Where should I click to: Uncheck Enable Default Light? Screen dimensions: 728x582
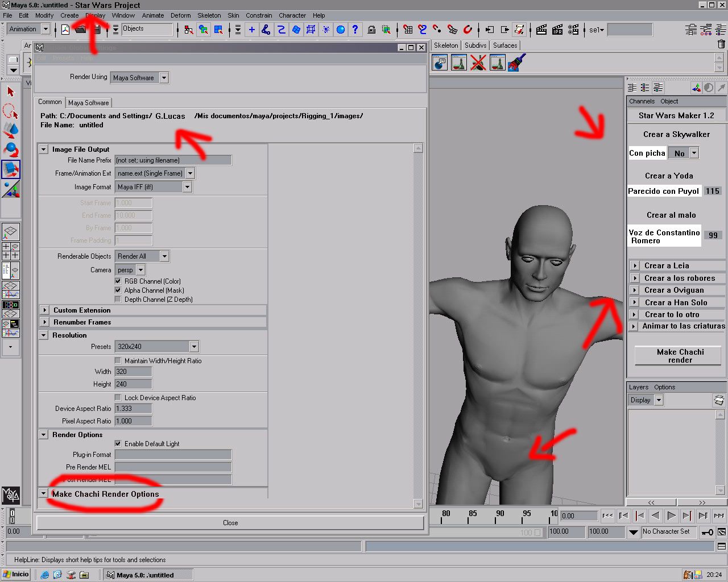(118, 444)
